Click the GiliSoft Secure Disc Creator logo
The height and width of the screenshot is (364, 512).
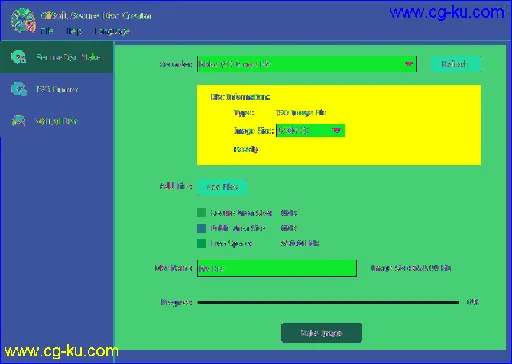[x=23, y=21]
